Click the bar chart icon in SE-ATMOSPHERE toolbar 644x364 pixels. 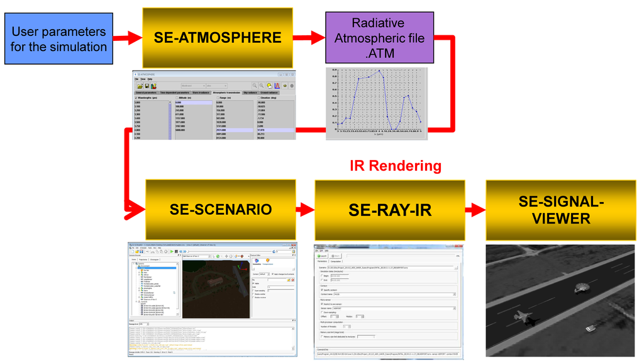tap(153, 86)
